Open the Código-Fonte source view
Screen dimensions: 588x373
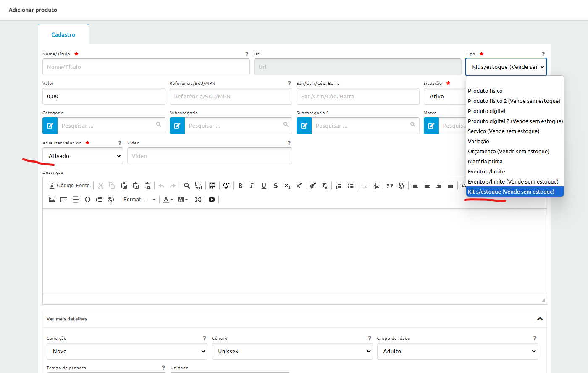(x=69, y=186)
